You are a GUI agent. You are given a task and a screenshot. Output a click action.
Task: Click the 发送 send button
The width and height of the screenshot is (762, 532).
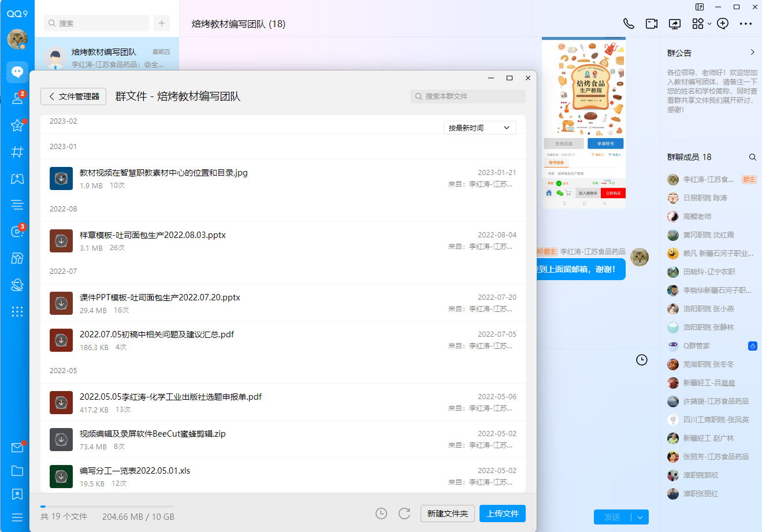point(612,517)
